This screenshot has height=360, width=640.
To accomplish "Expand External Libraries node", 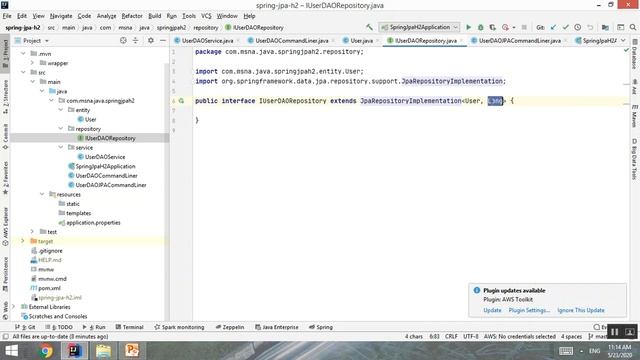I will (x=14, y=307).
